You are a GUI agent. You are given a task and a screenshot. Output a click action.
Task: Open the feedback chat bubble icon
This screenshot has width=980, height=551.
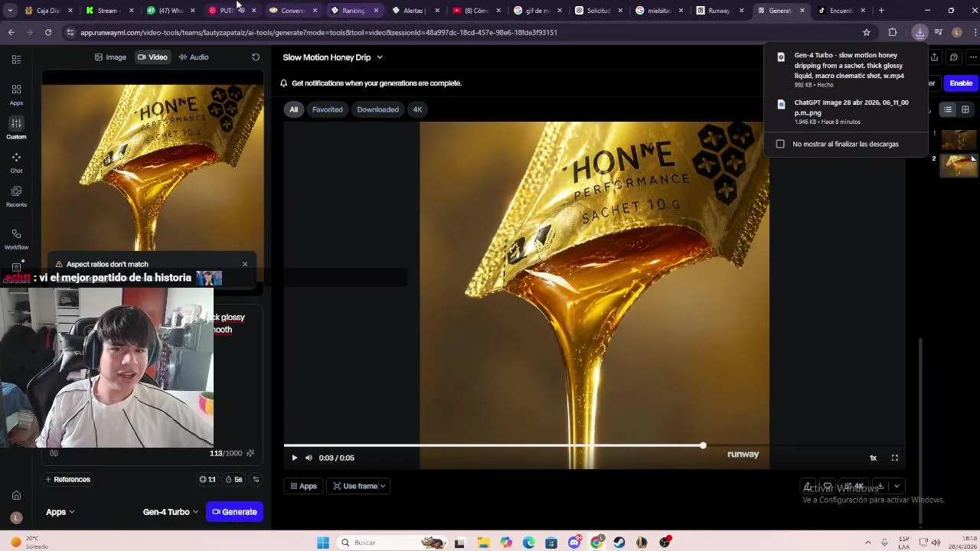(x=953, y=57)
